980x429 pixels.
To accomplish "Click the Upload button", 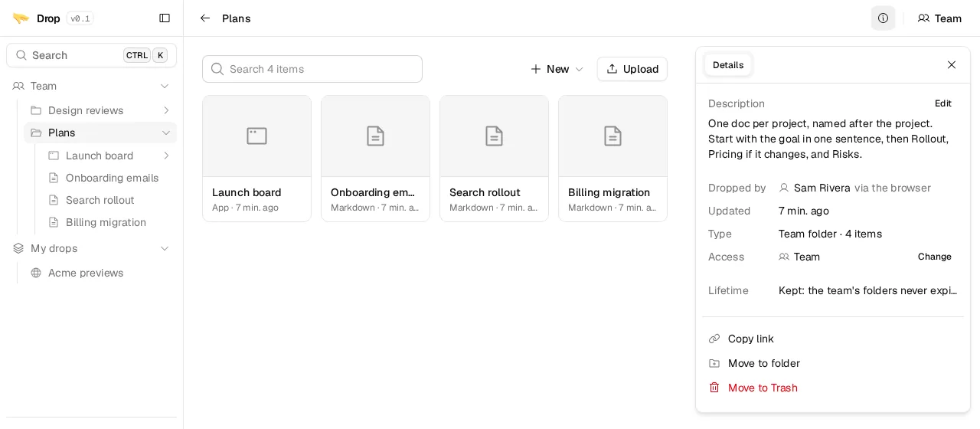I will point(632,69).
